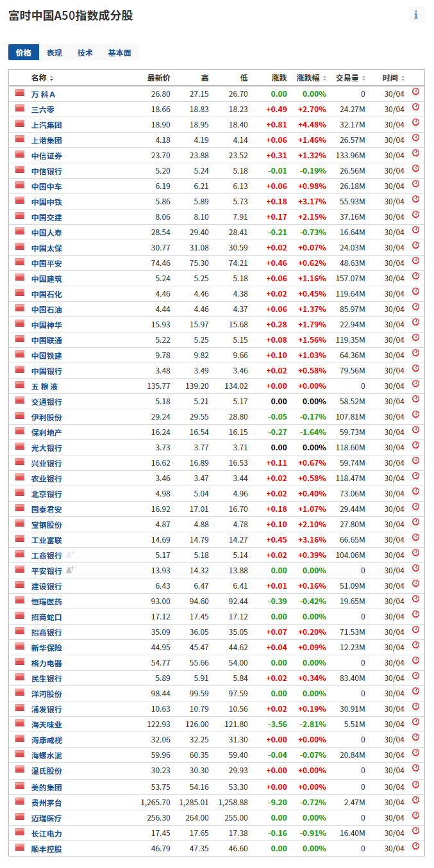
Task: Click the 贵州茅台 latest price 1,265.70
Action: click(156, 803)
